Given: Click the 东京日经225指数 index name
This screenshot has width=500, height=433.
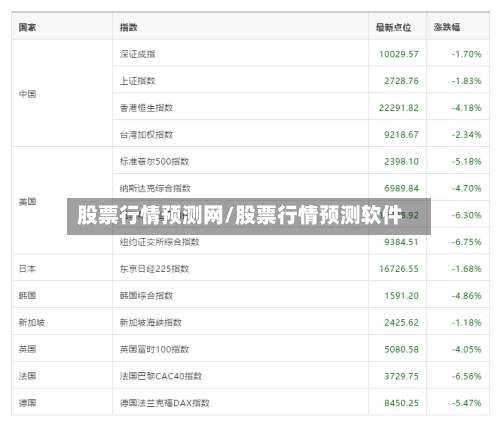Looking at the screenshot, I should pos(154,269).
